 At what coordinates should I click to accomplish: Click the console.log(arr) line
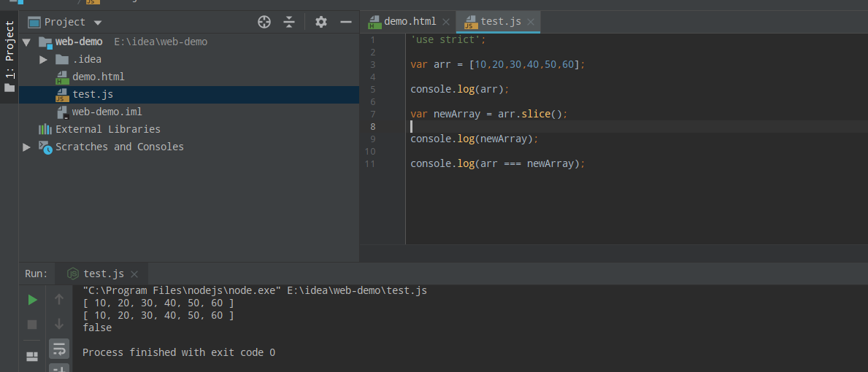(459, 89)
